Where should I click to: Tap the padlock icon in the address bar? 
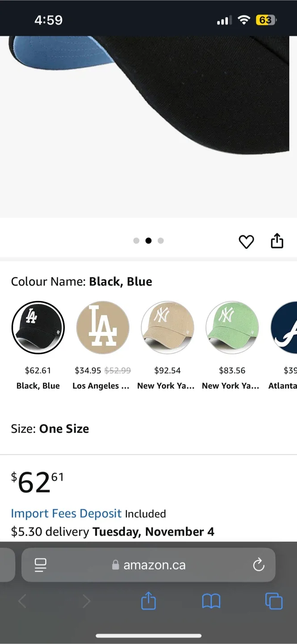(x=115, y=565)
